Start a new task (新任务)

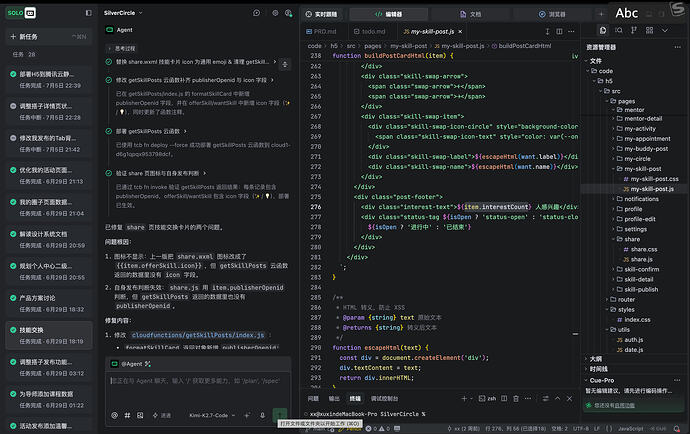[x=49, y=37]
